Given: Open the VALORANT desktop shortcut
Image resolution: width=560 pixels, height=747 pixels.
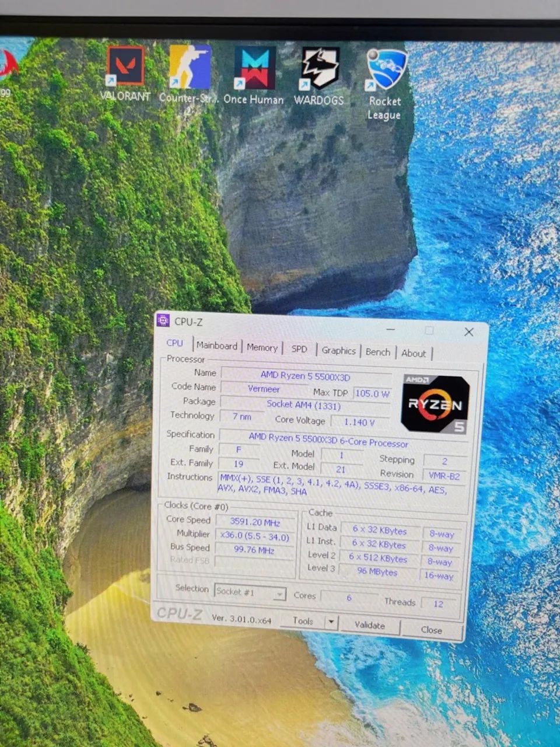Looking at the screenshot, I should [125, 74].
